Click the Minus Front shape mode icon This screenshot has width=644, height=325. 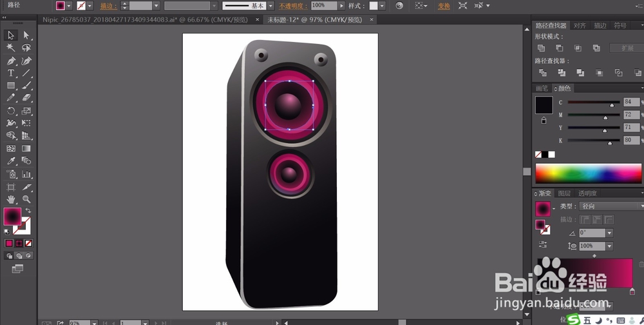coord(560,48)
